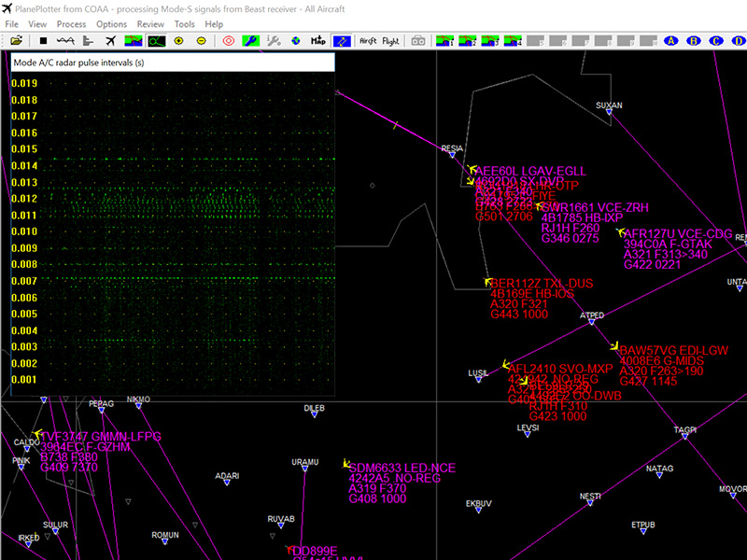
Task: Open the Options menu
Action: pyautogui.click(x=111, y=24)
